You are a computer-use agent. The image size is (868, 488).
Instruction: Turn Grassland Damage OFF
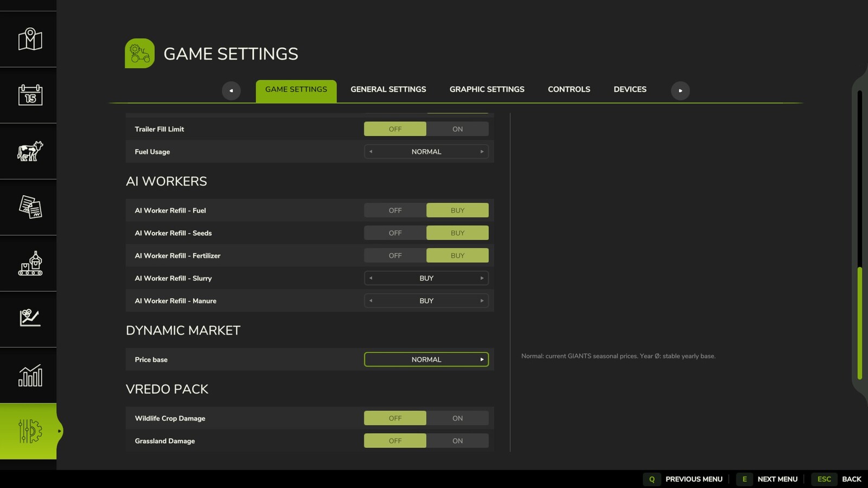coord(395,441)
